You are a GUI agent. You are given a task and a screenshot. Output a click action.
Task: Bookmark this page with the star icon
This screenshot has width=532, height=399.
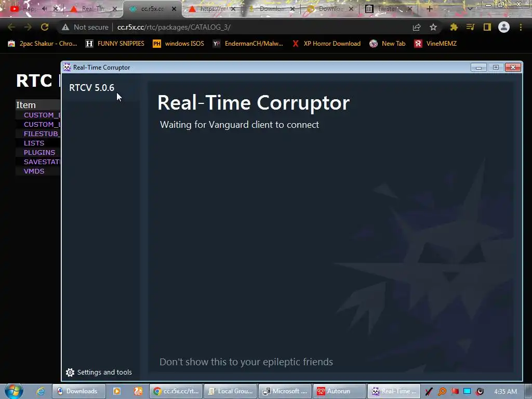pyautogui.click(x=433, y=27)
